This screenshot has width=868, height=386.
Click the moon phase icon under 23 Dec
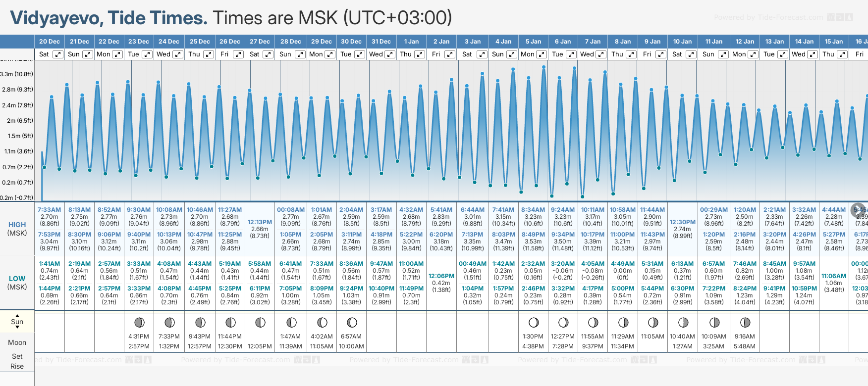click(x=139, y=323)
